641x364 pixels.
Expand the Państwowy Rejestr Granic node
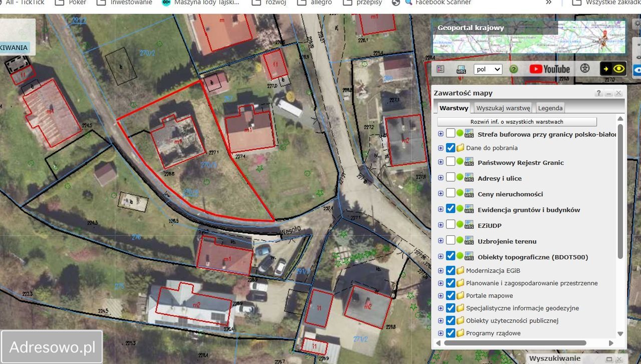click(x=441, y=162)
